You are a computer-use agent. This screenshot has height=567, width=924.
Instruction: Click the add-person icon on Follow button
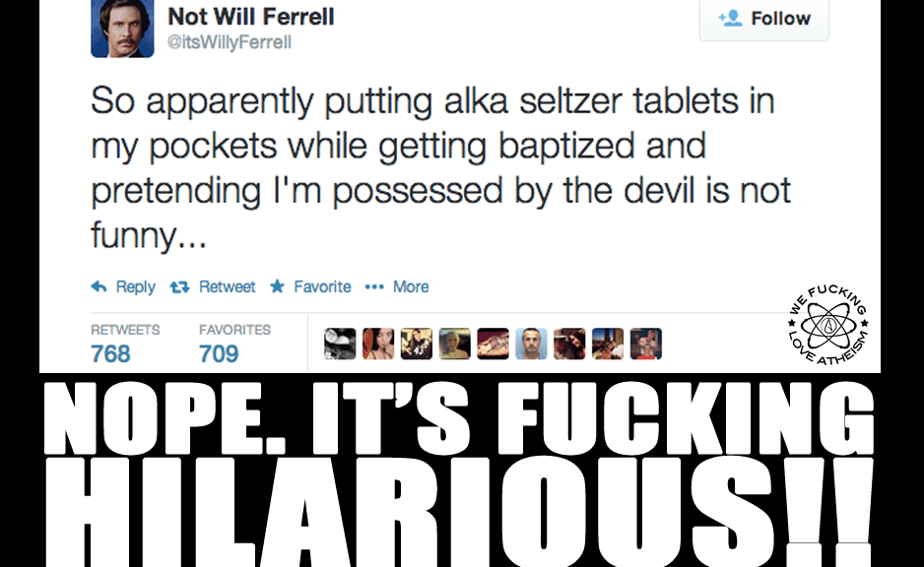click(x=730, y=19)
